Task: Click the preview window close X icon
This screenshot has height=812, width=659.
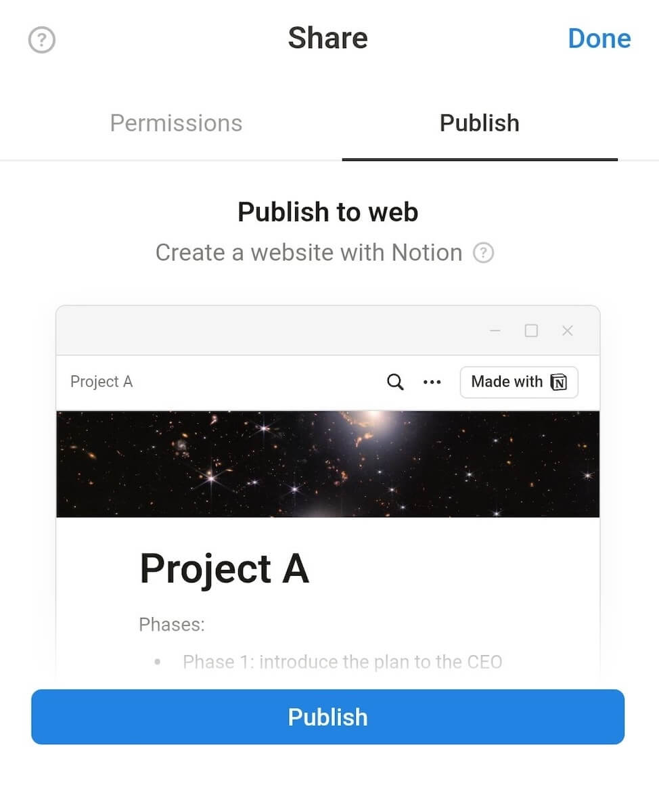Action: [x=568, y=330]
